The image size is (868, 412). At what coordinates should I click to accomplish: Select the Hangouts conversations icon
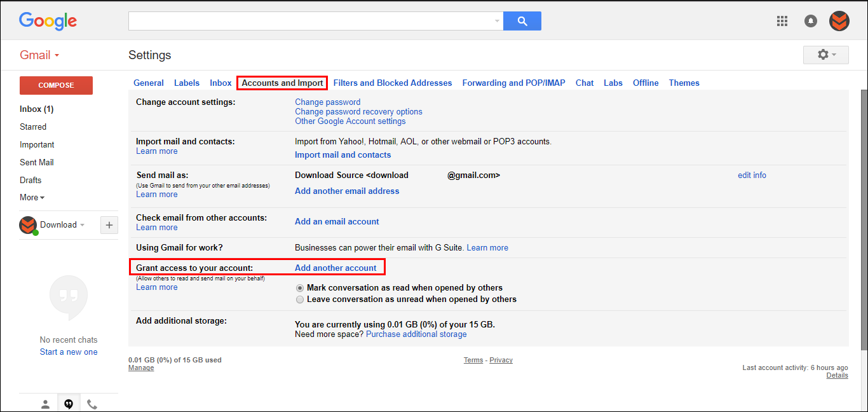click(69, 404)
